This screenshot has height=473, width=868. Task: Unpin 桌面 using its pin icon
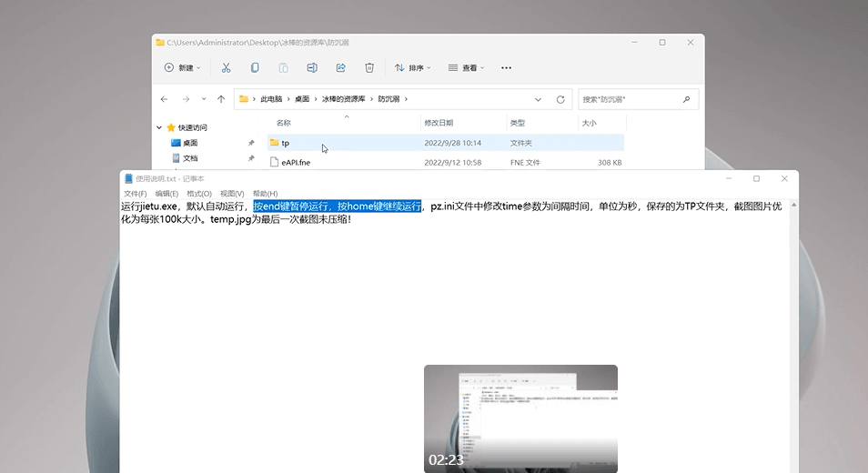pyautogui.click(x=251, y=143)
